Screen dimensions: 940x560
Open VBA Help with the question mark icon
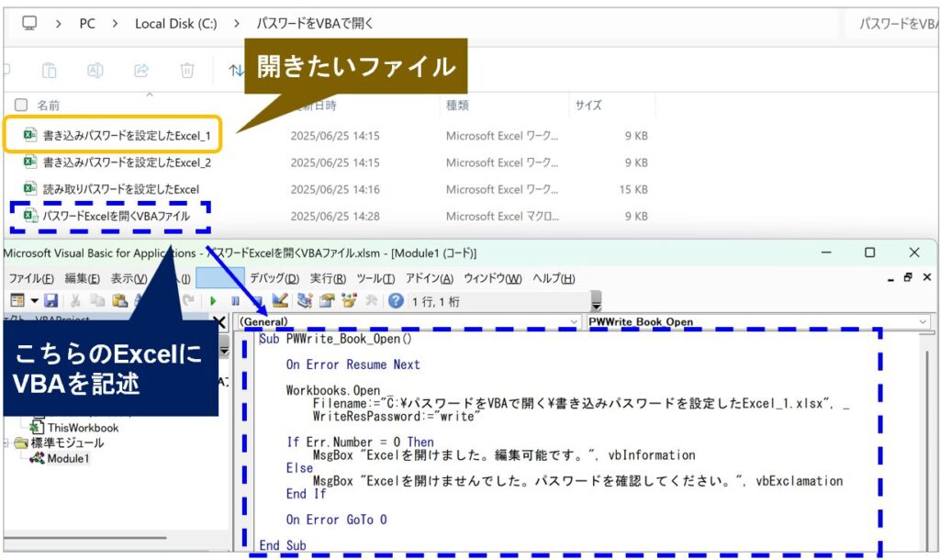click(396, 300)
